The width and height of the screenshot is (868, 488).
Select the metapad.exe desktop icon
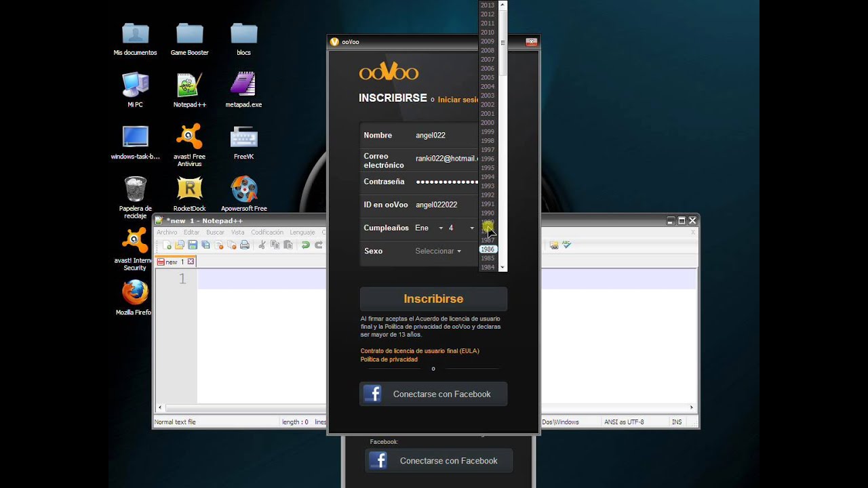(x=244, y=89)
